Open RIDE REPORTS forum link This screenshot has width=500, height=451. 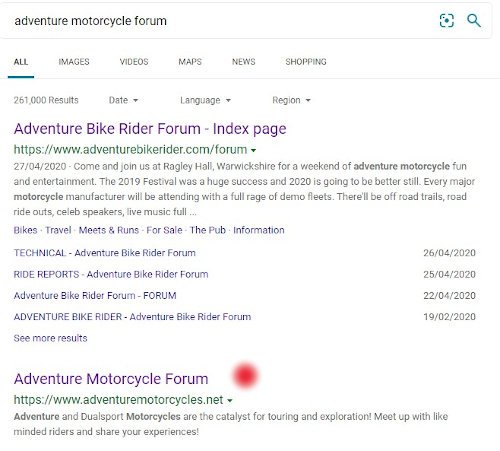pos(111,274)
